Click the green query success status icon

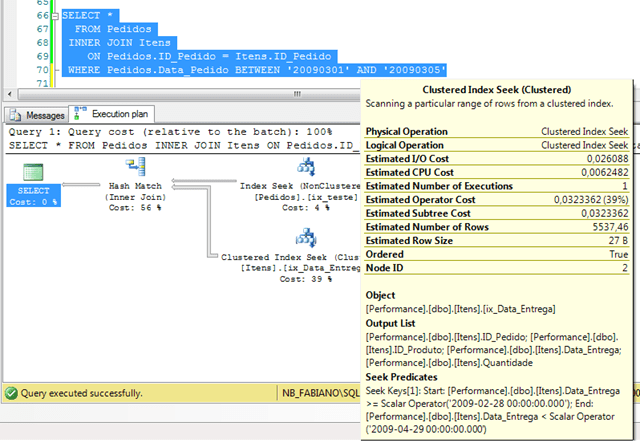(13, 394)
